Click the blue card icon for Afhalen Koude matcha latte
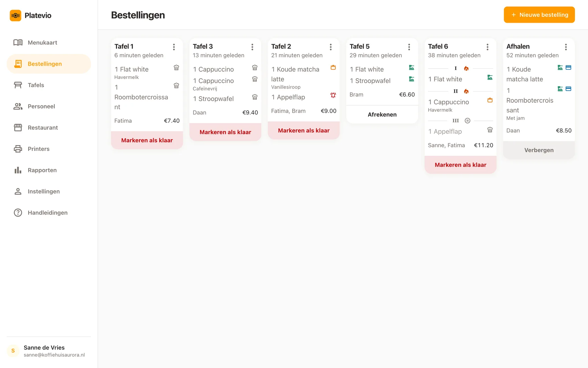 coord(568,68)
